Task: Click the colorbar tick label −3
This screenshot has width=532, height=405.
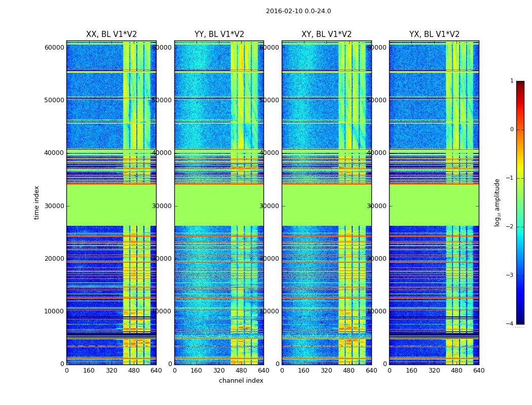Action: pyautogui.click(x=510, y=275)
